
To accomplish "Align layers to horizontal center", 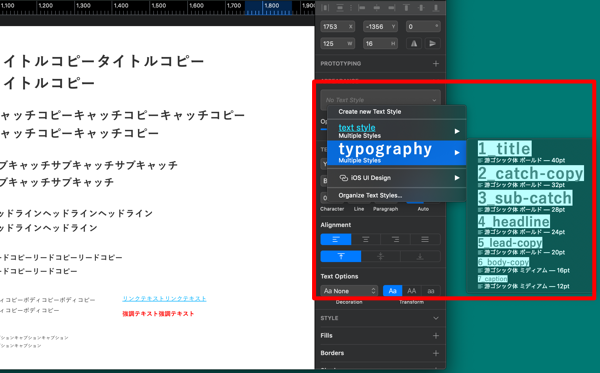I will tap(377, 8).
